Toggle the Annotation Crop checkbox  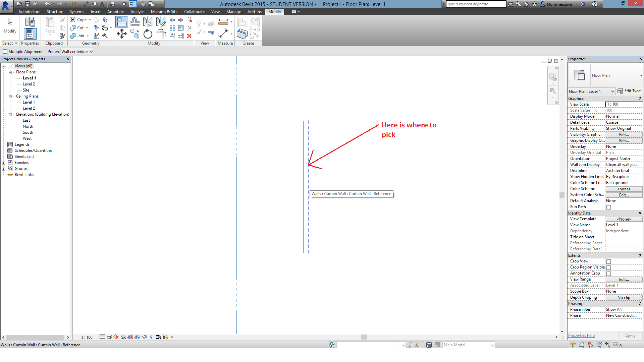(x=608, y=273)
